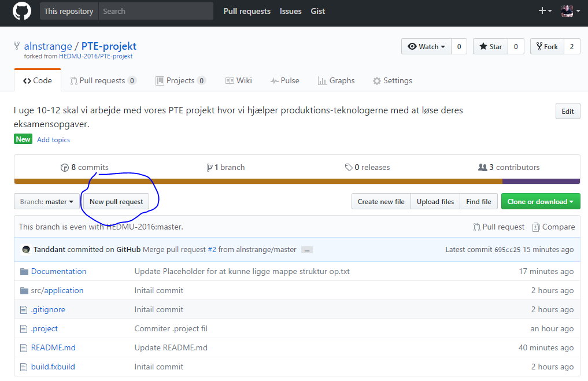Click the src/application folder icon
Image resolution: width=588 pixels, height=381 pixels.
coord(24,291)
